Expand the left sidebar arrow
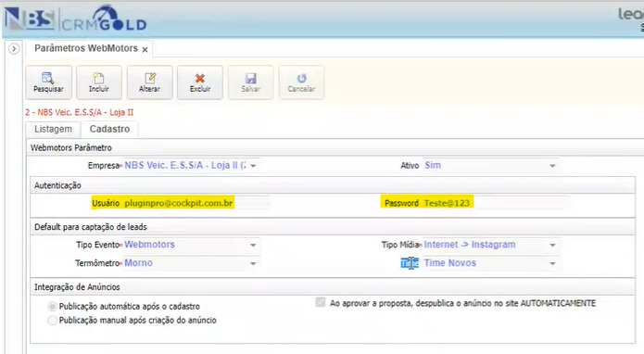Screen dimensions: 644x354 click(x=14, y=49)
